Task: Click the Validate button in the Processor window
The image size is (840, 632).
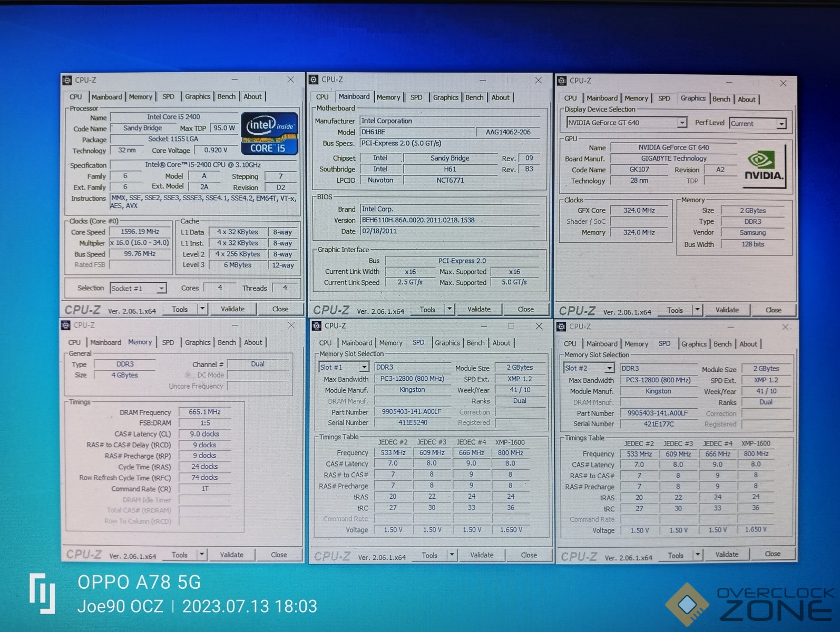Action: pyautogui.click(x=232, y=309)
